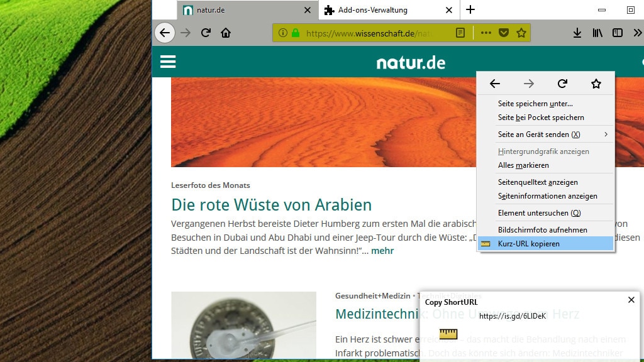Image resolution: width=644 pixels, height=362 pixels.
Task: Click the reload icon in the context menu
Action: (x=562, y=83)
